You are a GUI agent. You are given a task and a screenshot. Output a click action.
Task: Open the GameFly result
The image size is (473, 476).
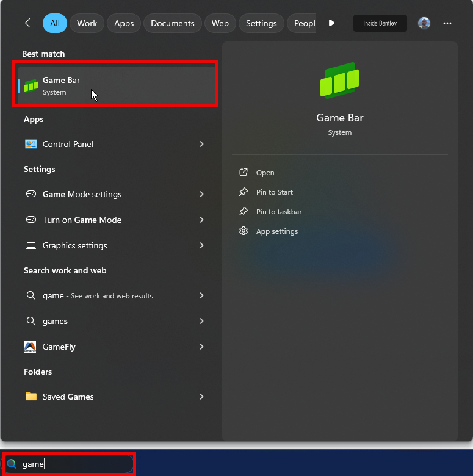coord(114,347)
